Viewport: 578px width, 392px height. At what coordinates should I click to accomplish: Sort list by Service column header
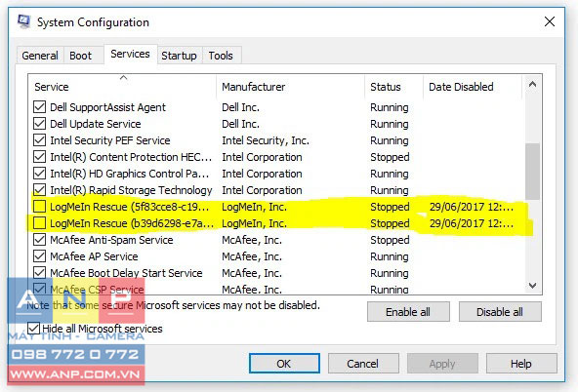(x=122, y=87)
